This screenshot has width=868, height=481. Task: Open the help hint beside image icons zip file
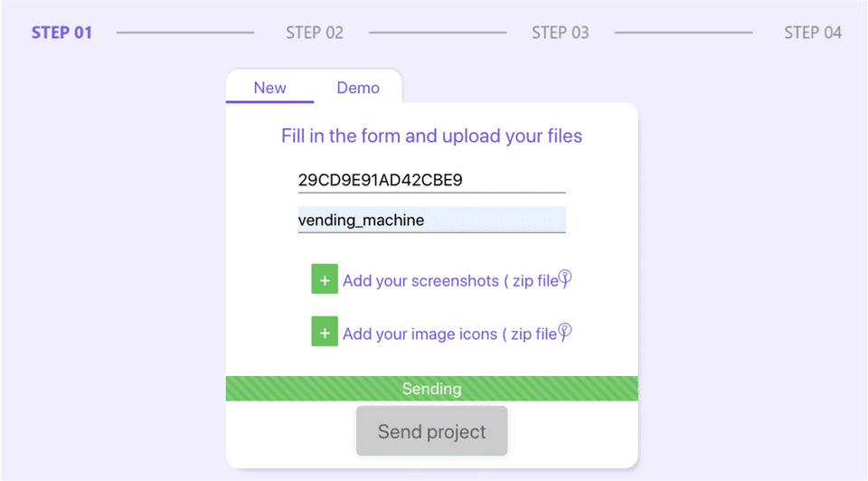564,331
